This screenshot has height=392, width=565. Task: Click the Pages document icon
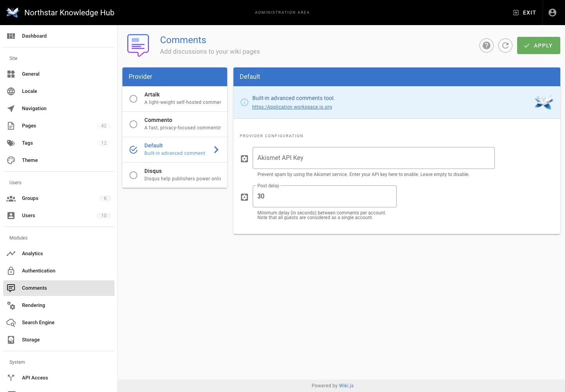click(11, 126)
